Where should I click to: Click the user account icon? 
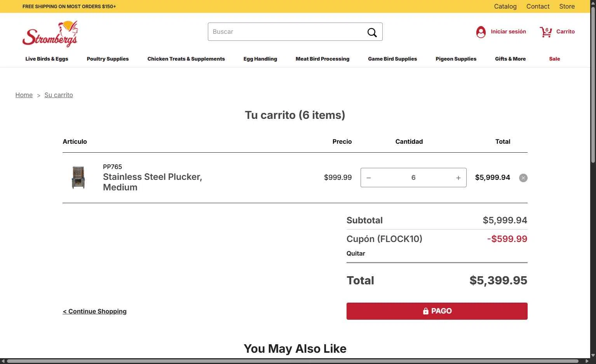[481, 32]
